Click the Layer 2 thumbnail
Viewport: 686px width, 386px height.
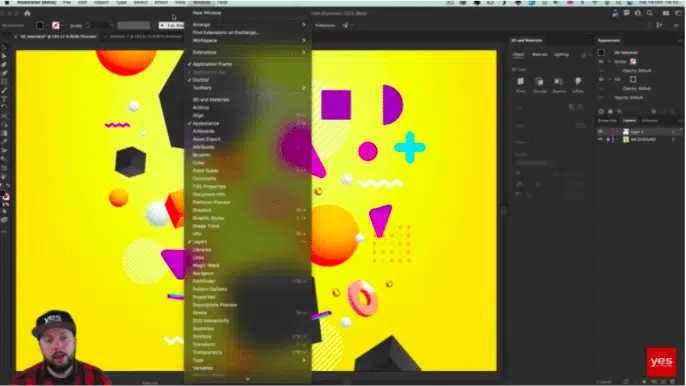(626, 132)
